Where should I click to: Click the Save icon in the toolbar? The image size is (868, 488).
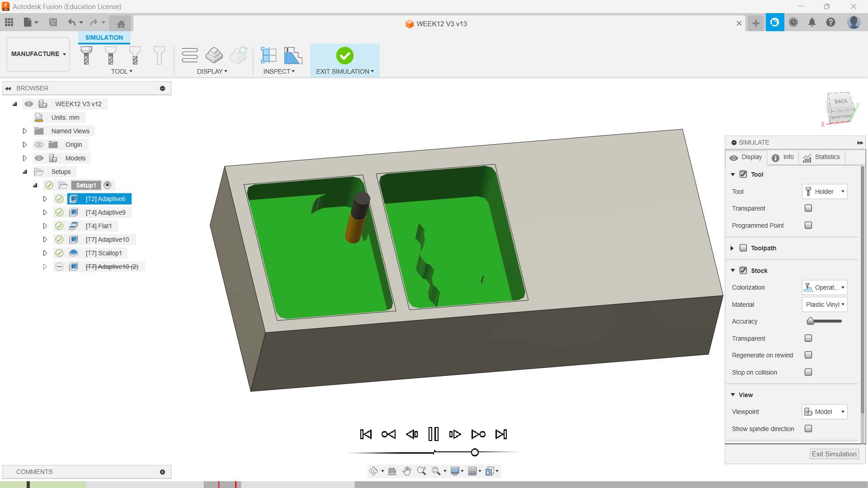point(53,22)
